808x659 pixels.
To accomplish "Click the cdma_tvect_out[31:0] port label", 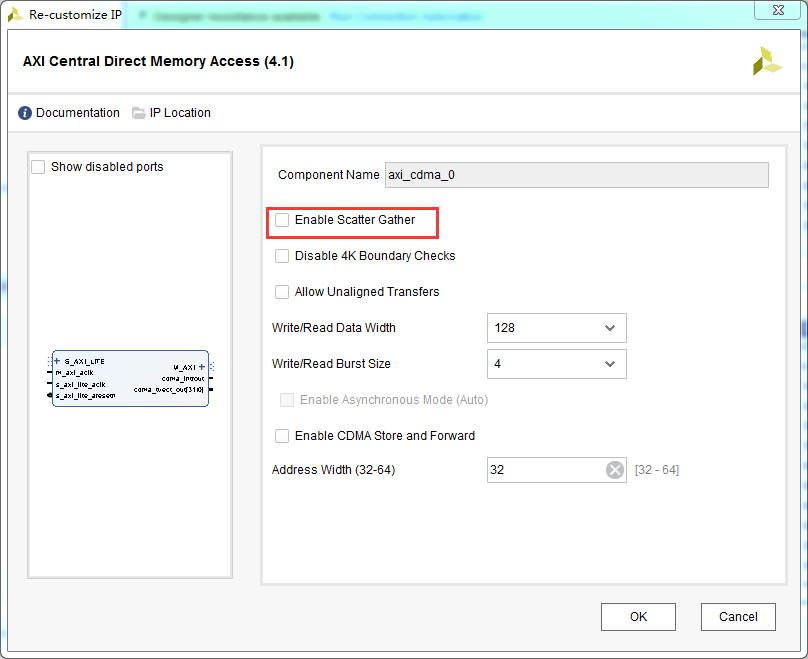I will pyautogui.click(x=169, y=390).
